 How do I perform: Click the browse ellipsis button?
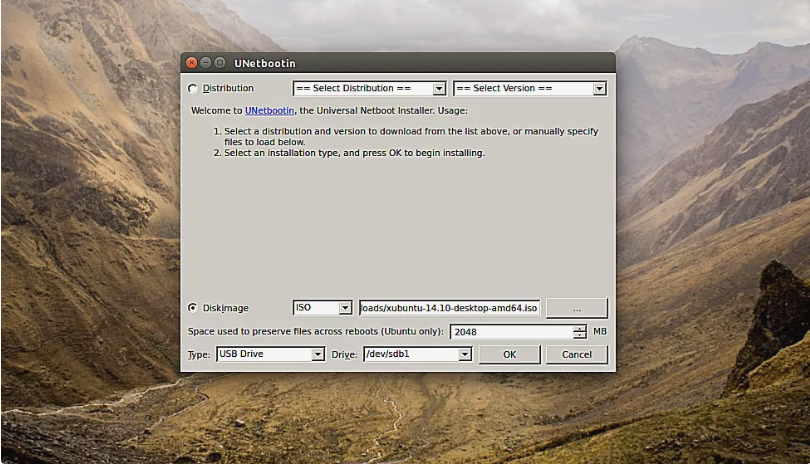[577, 308]
